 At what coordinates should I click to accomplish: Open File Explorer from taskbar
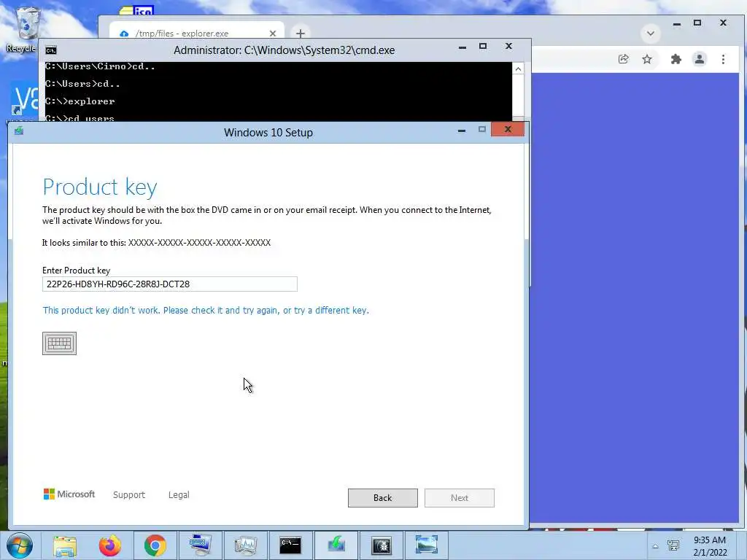65,545
